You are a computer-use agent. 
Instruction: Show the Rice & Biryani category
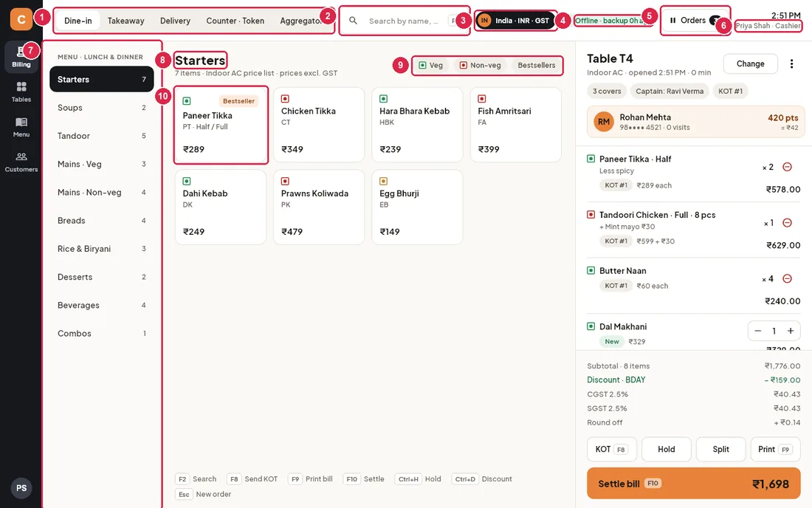pos(102,249)
